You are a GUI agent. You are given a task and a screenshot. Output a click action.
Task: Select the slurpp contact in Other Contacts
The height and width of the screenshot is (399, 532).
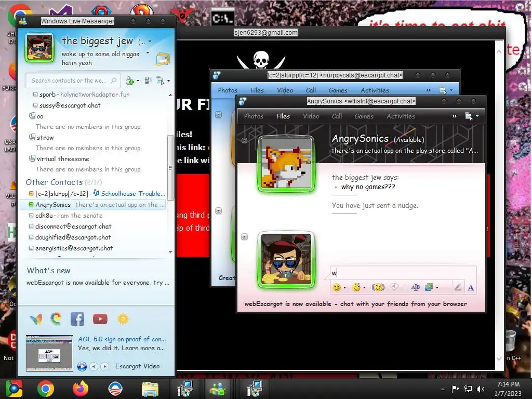[x=97, y=194]
